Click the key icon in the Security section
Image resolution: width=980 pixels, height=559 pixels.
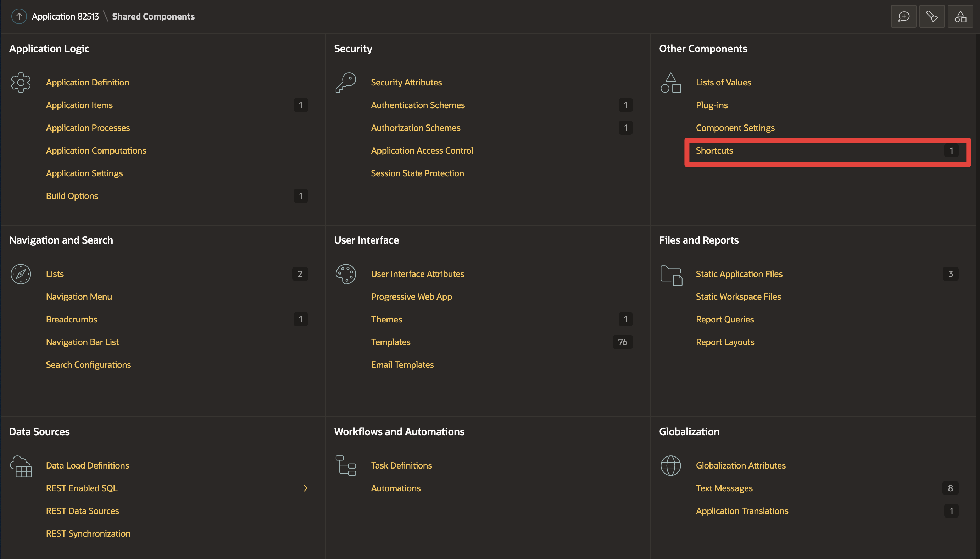click(346, 83)
